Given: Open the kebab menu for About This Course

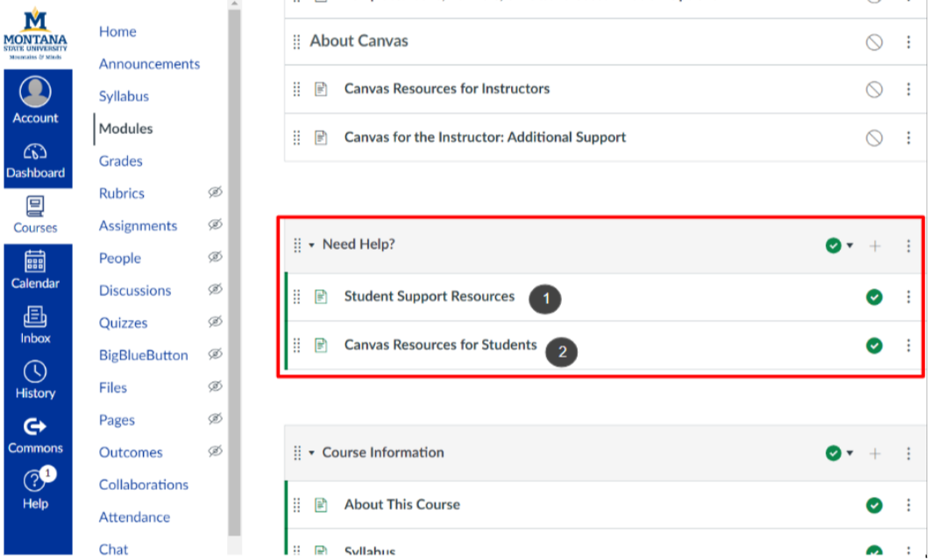Looking at the screenshot, I should coord(908,505).
